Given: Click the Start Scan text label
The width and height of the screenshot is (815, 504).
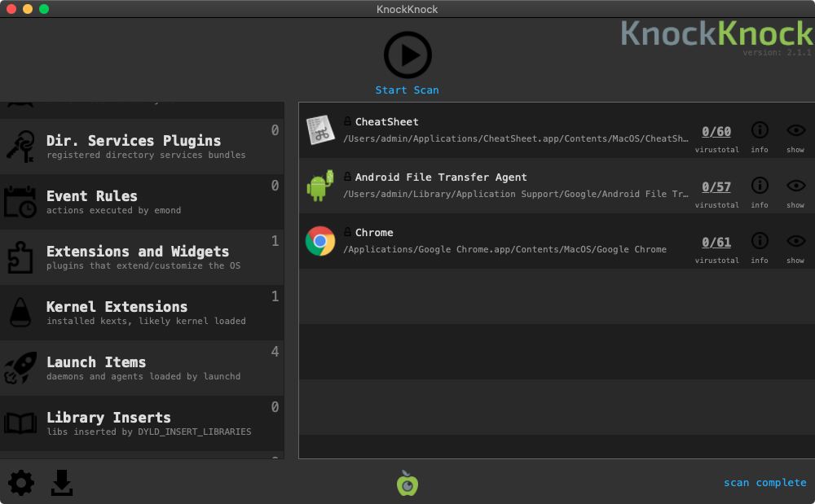Looking at the screenshot, I should (407, 90).
